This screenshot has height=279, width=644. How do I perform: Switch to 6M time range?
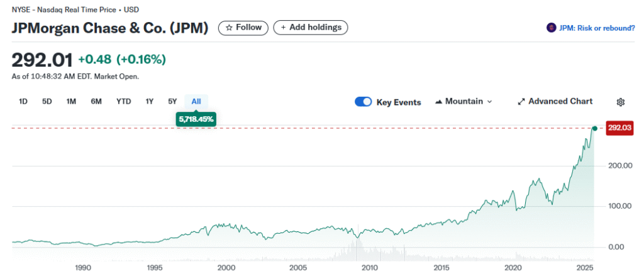[x=96, y=102]
